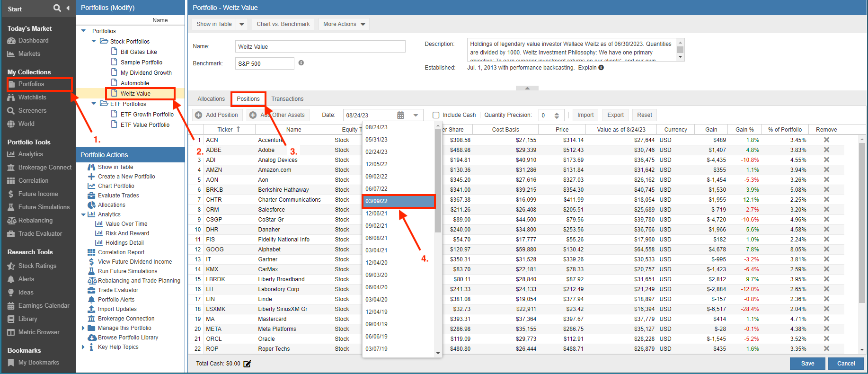Open the Metric Browser
The width and height of the screenshot is (868, 374).
(x=39, y=332)
